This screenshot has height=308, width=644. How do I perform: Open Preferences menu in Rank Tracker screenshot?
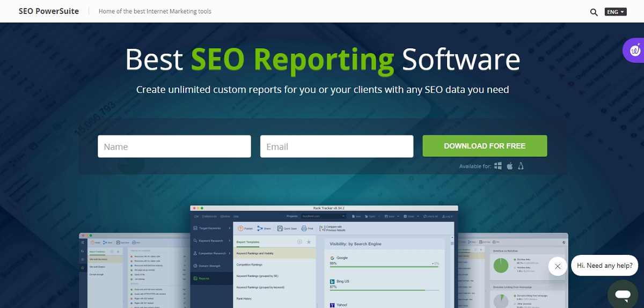point(209,216)
